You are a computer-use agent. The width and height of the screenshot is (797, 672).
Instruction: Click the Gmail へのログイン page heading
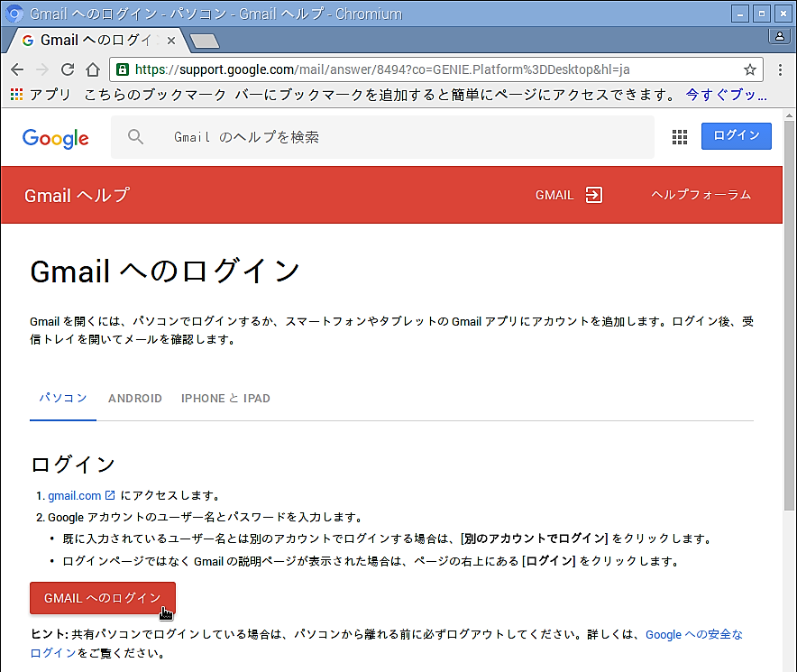tap(165, 271)
